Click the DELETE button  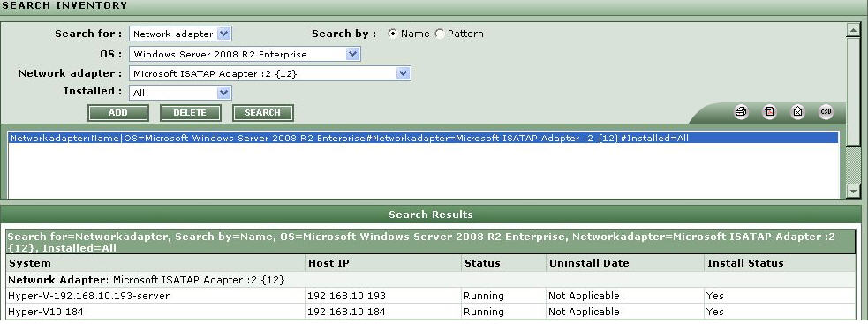click(x=190, y=113)
